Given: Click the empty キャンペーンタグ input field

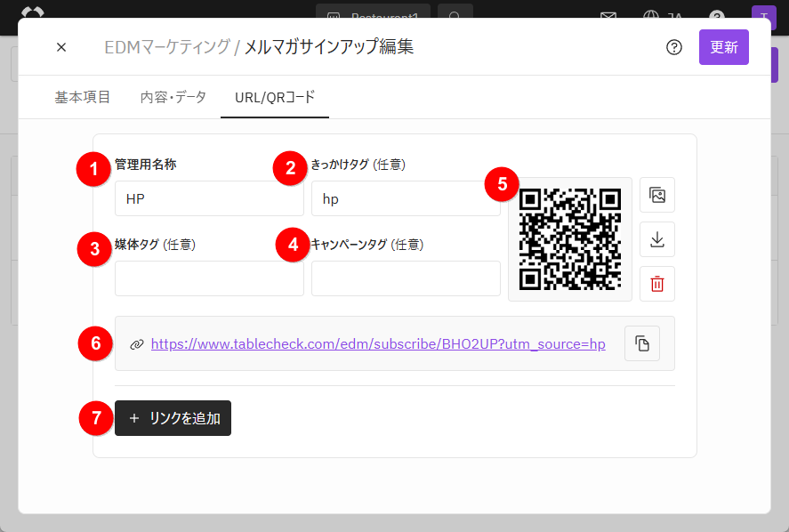Looking at the screenshot, I should 406,278.
